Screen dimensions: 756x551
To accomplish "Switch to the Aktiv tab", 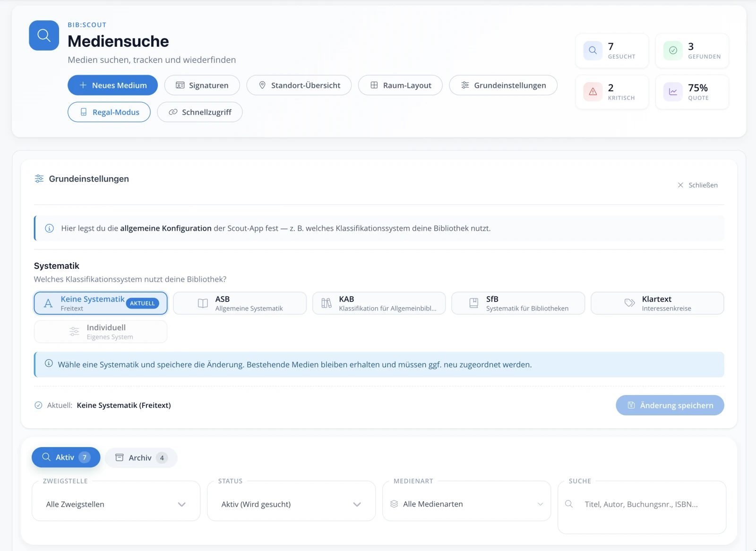I will (66, 457).
